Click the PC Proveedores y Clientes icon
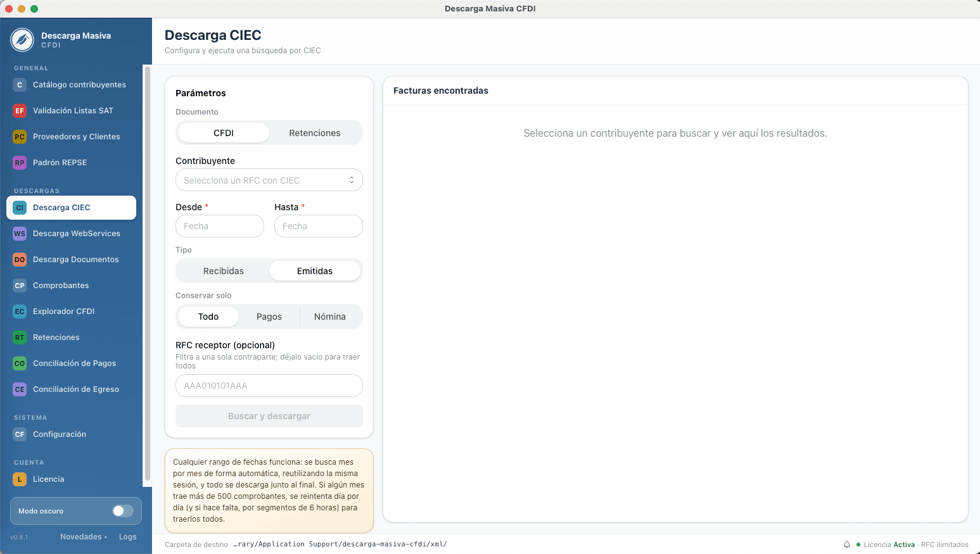The height and width of the screenshot is (554, 980). [20, 137]
